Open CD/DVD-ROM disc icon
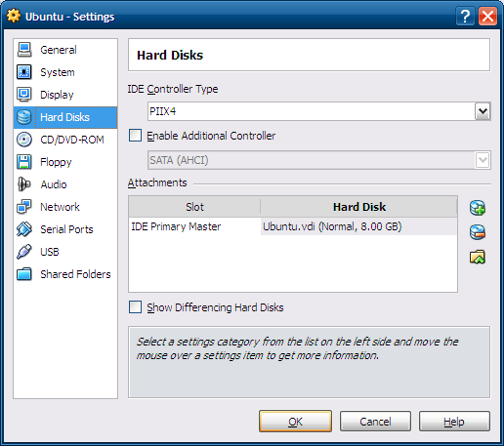This screenshot has height=446, width=504. click(x=24, y=140)
